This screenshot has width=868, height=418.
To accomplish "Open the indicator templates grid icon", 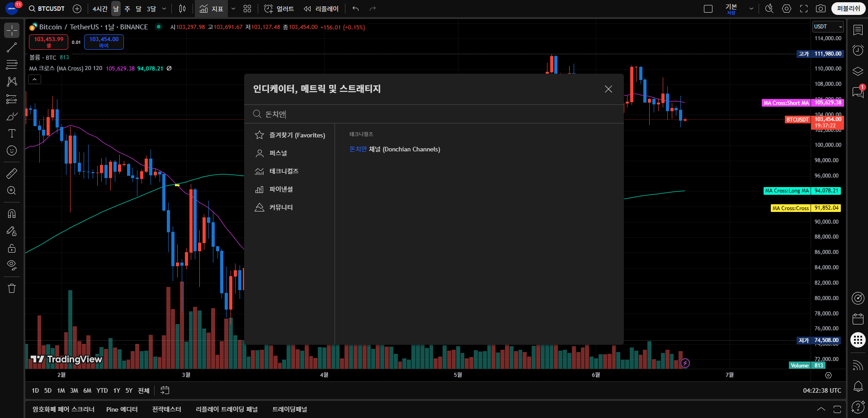I will coord(247,9).
